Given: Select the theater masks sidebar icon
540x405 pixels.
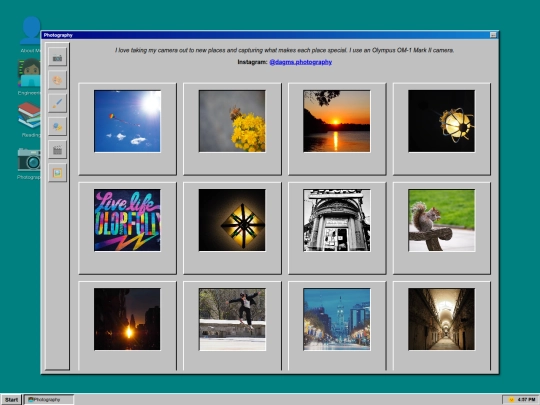Looking at the screenshot, I should point(57,127).
